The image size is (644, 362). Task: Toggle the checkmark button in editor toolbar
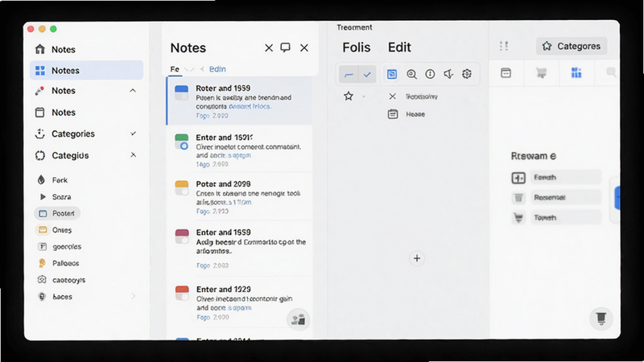pos(367,74)
